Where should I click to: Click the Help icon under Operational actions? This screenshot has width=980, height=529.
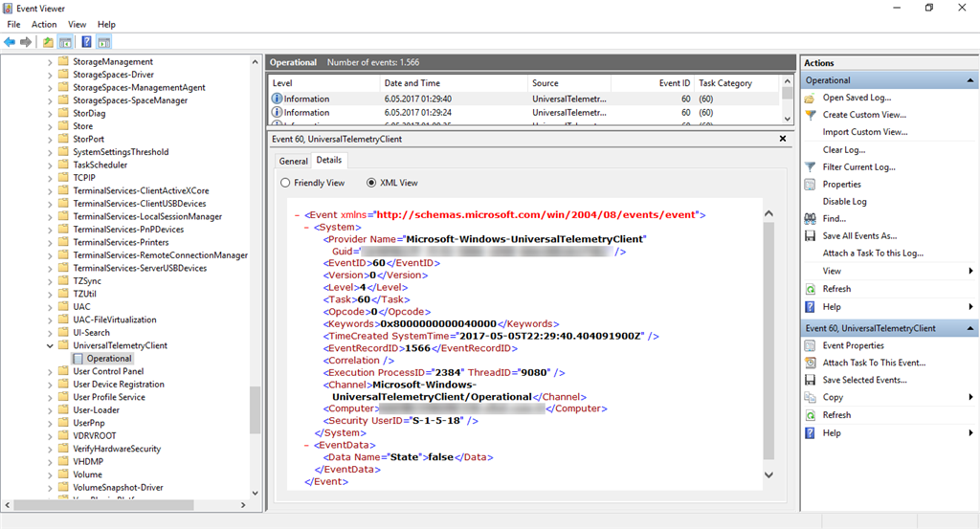tap(810, 307)
